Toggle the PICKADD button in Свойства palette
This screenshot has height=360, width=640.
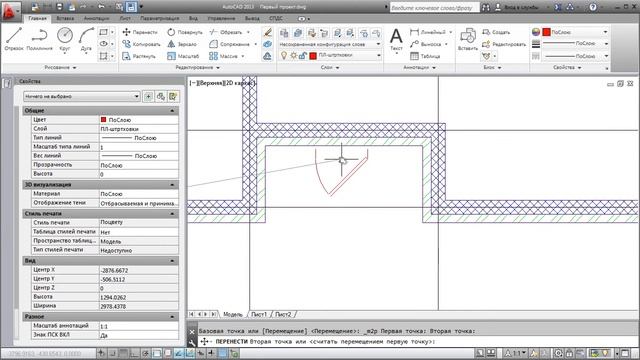click(x=148, y=96)
